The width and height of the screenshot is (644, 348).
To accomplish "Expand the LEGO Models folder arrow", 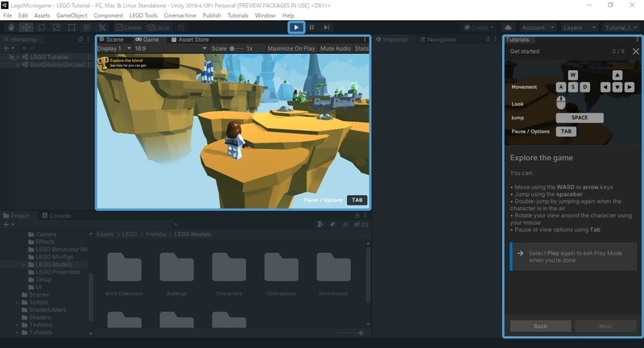I will click(23, 264).
